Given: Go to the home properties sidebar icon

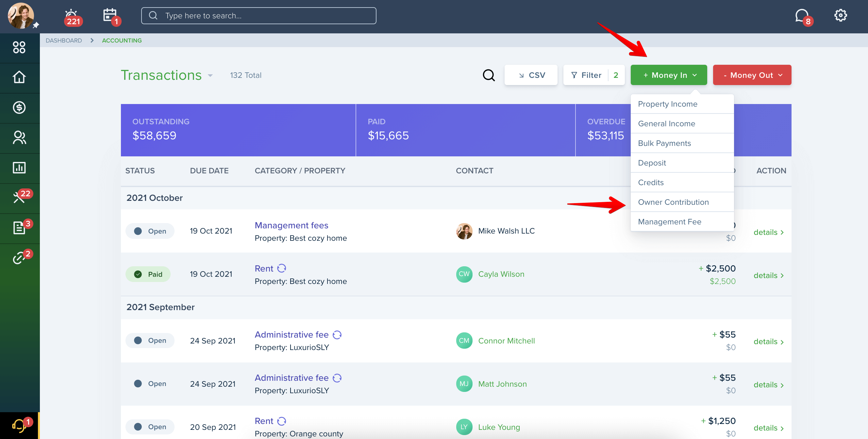Looking at the screenshot, I should 19,77.
